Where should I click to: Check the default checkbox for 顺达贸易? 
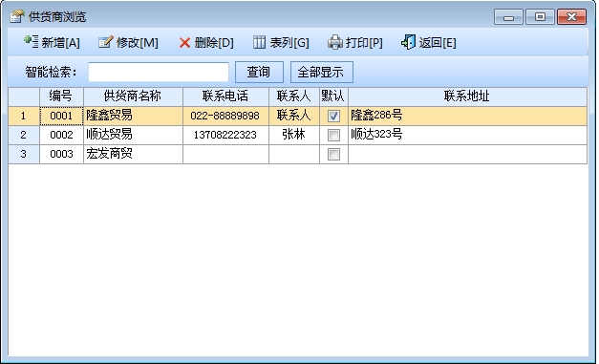point(333,135)
